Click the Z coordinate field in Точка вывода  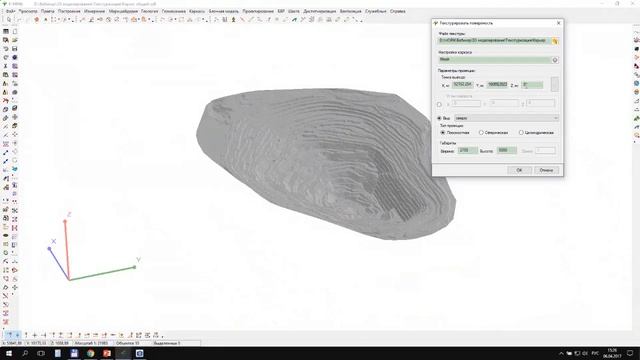tap(532, 84)
